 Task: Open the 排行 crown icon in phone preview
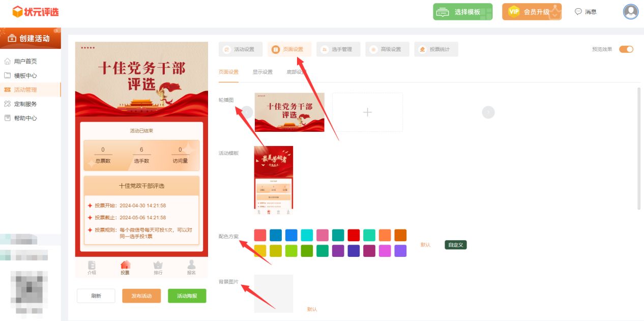[x=158, y=265]
